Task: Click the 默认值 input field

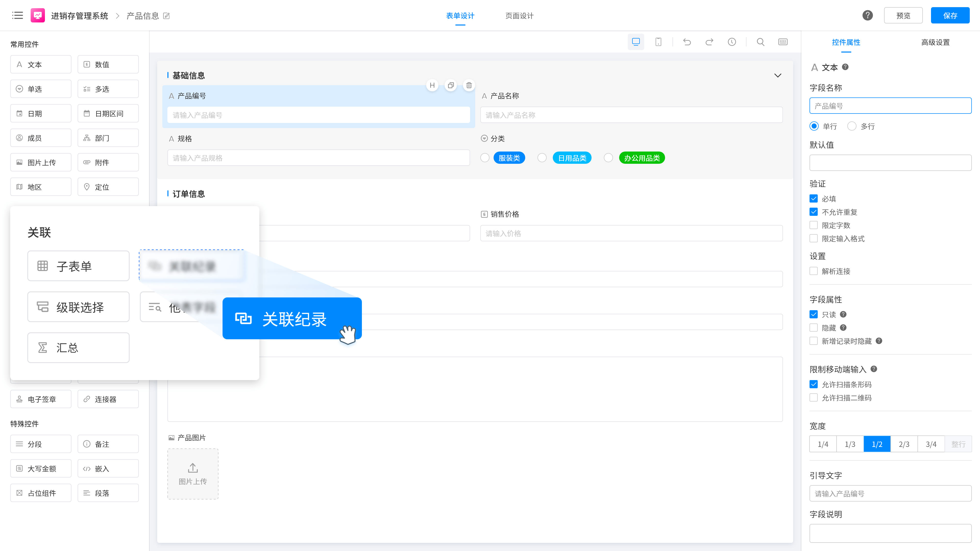Action: pos(890,163)
